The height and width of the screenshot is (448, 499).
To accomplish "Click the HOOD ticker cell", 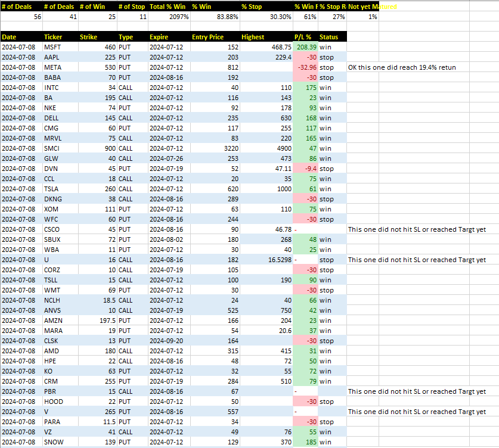I will (x=60, y=402).
